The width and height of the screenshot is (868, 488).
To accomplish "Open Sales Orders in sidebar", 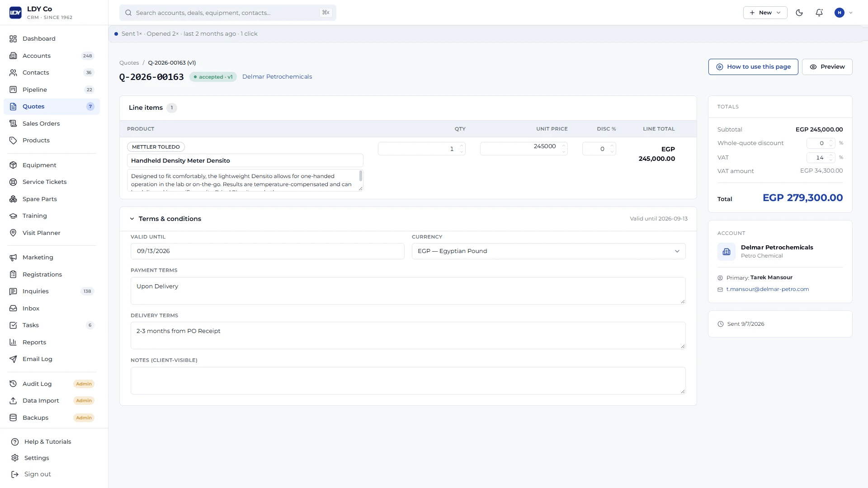I will [52, 123].
